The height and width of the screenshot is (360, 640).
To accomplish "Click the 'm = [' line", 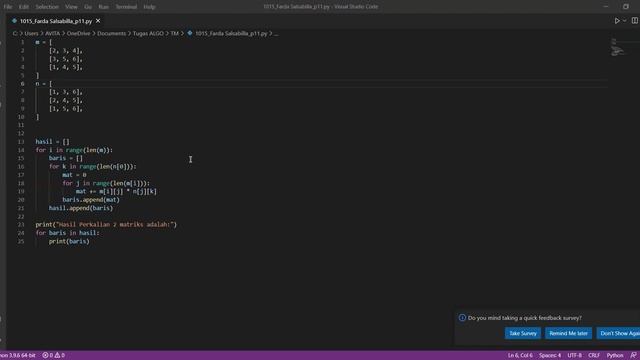I will (x=44, y=42).
